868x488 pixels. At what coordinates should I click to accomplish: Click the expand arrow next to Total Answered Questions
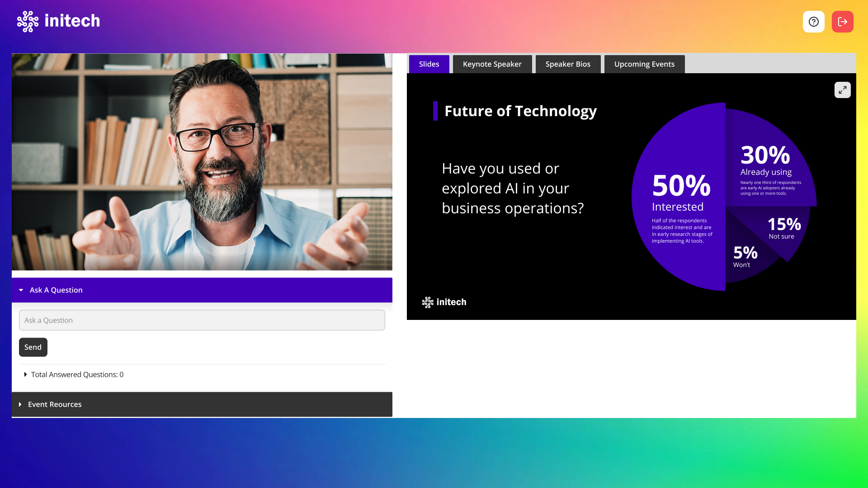pos(24,374)
